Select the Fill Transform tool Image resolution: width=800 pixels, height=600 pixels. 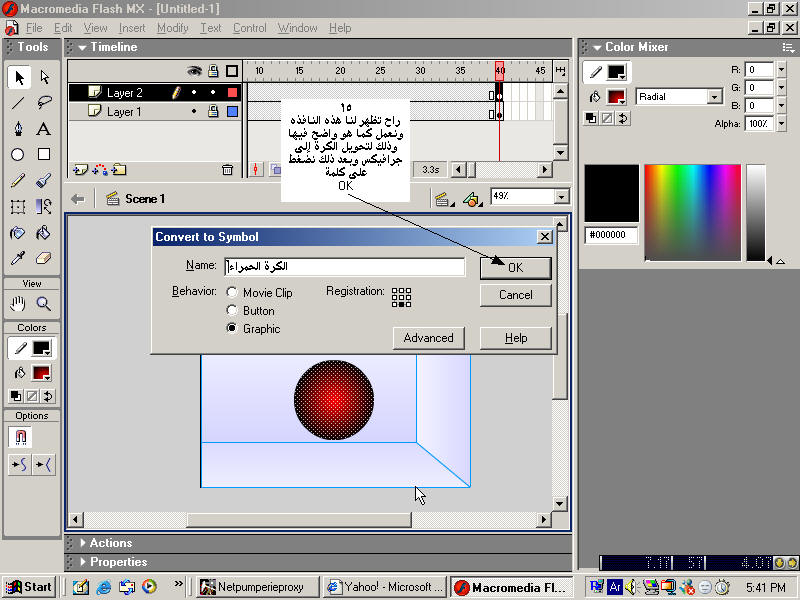[44, 207]
